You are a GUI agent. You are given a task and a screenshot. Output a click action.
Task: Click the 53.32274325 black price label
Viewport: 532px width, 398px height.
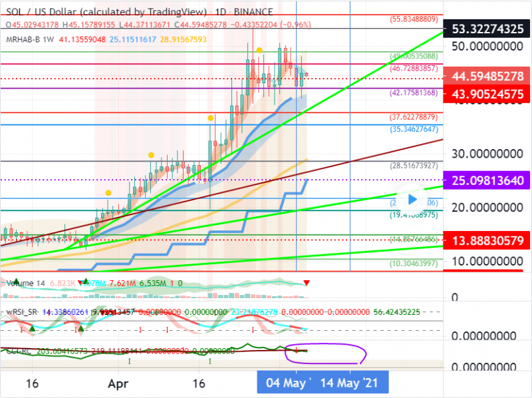(487, 29)
